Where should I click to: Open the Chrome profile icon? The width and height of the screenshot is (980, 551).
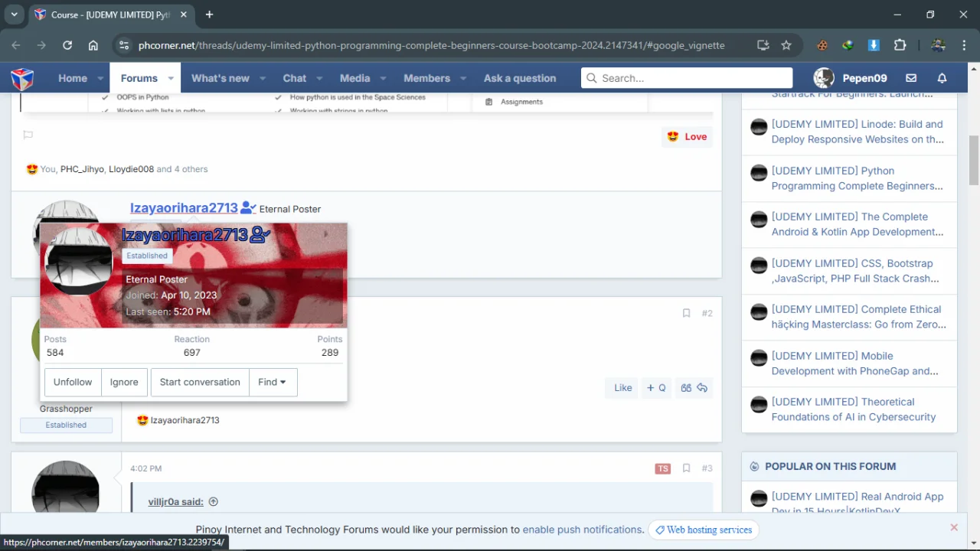(939, 45)
